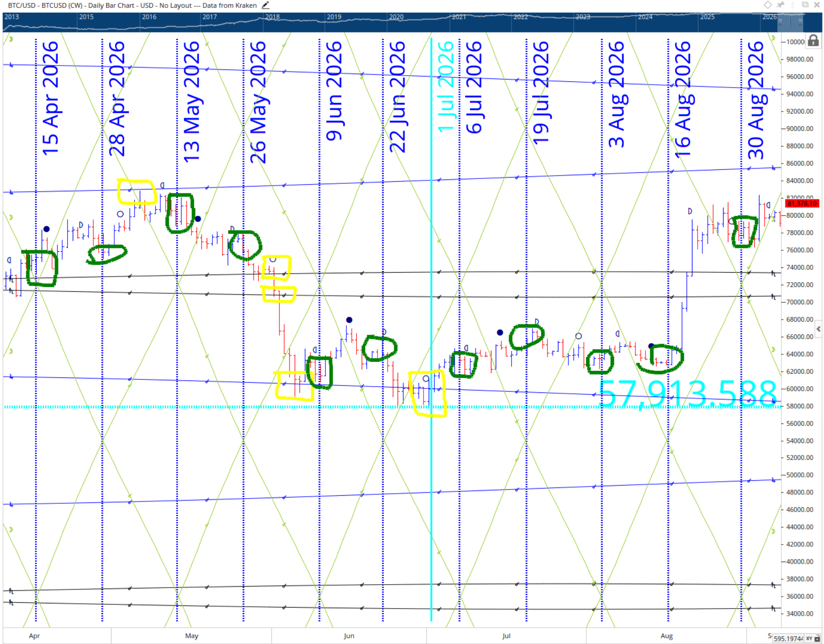Select the 15 Apr 2026 date label
This screenshot has width=824, height=644.
(x=51, y=99)
